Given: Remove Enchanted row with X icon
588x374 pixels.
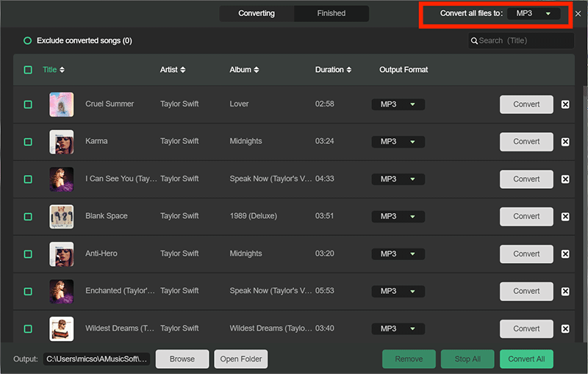Looking at the screenshot, I should pyautogui.click(x=565, y=291).
